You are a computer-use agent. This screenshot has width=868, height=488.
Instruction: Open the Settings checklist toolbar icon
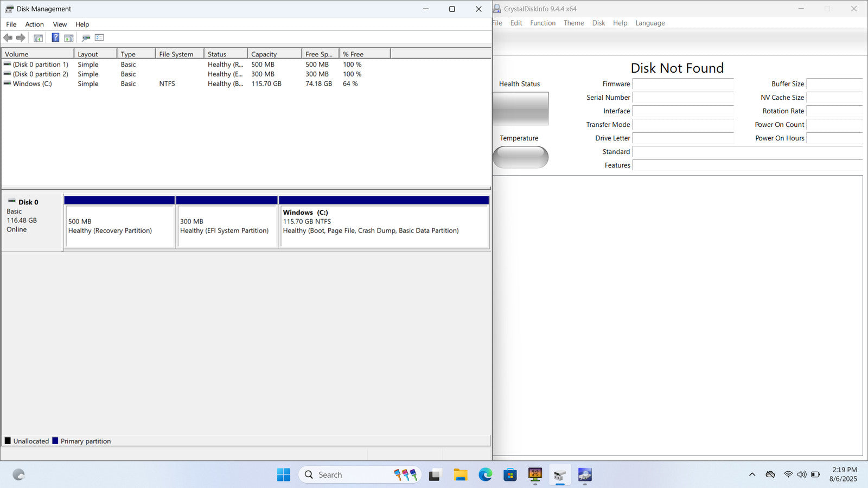tap(99, 37)
